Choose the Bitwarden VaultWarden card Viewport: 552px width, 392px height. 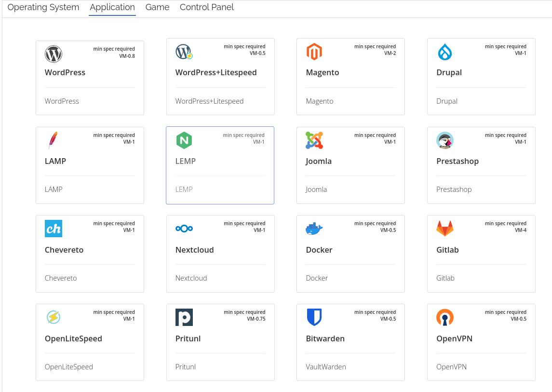pos(350,342)
